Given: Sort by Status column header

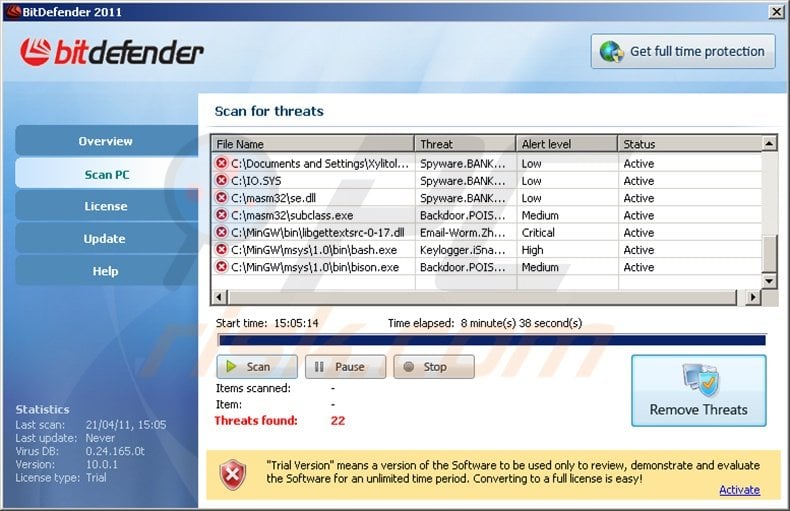Looking at the screenshot, I should coord(690,144).
